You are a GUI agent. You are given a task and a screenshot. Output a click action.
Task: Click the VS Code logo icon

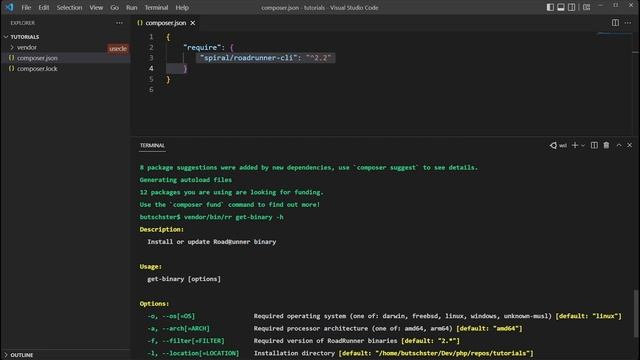(9, 7)
